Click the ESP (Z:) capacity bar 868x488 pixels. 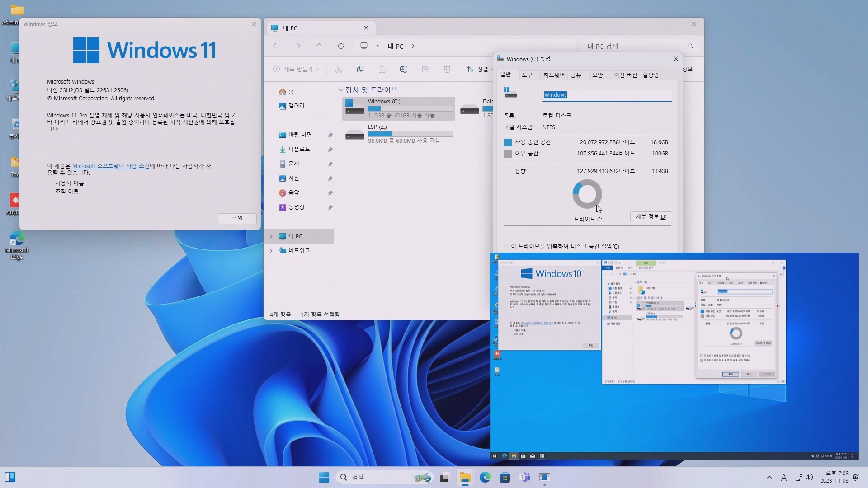(x=410, y=134)
